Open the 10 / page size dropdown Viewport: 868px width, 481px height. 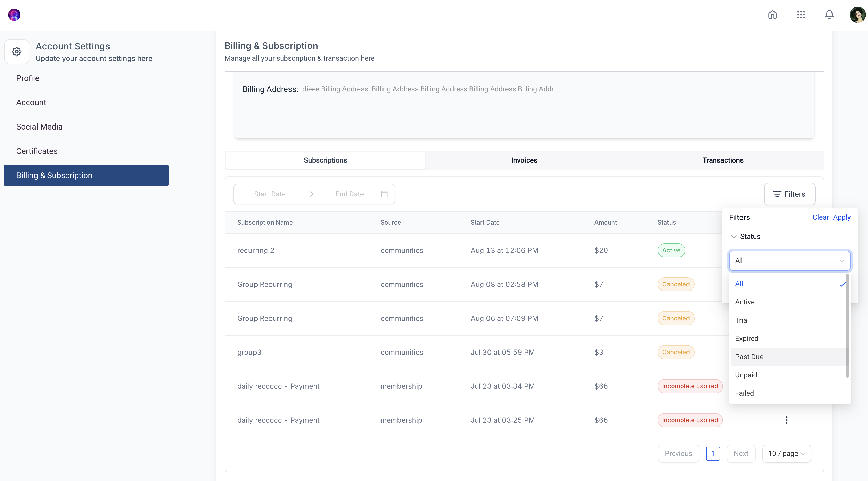786,453
